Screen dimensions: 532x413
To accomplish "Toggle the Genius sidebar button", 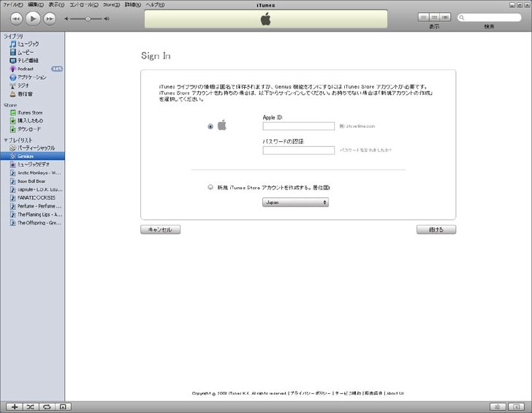I will [517, 406].
